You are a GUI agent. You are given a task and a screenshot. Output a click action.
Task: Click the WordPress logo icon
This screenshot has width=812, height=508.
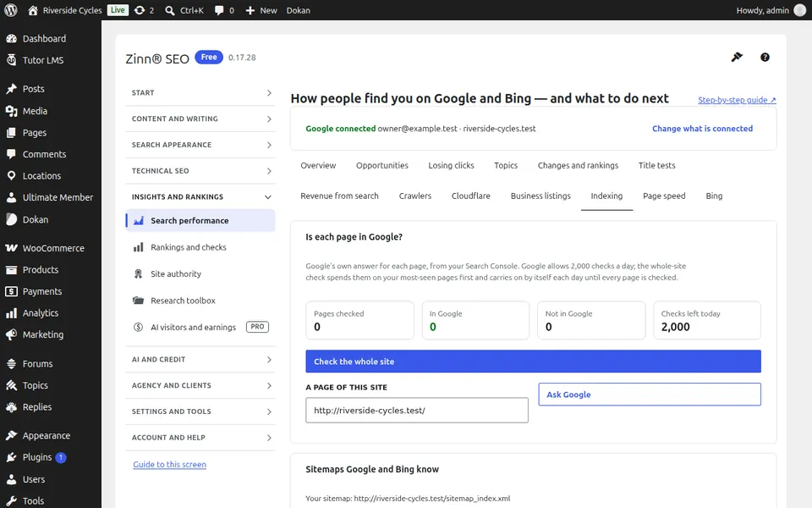pos(11,10)
